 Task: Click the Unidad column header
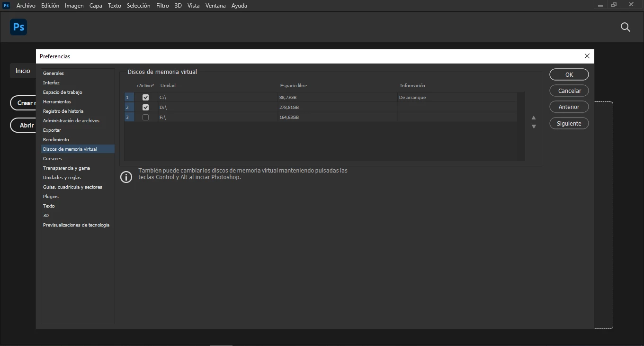point(168,86)
